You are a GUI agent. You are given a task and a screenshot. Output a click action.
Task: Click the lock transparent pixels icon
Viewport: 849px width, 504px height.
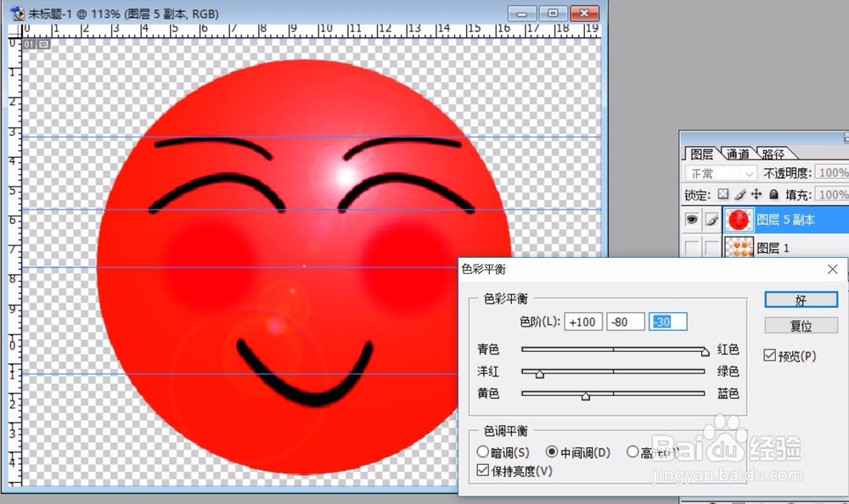click(x=722, y=195)
